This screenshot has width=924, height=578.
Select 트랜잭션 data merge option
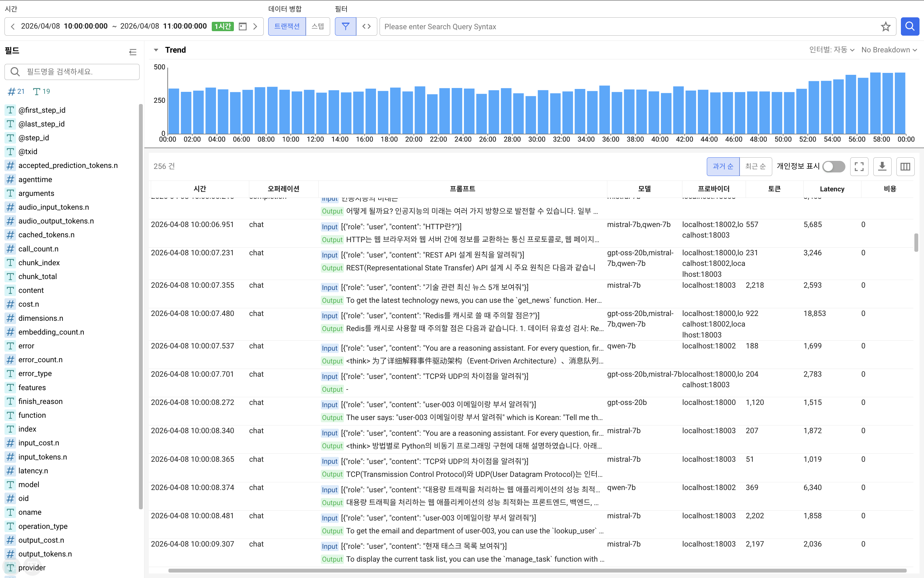(287, 26)
